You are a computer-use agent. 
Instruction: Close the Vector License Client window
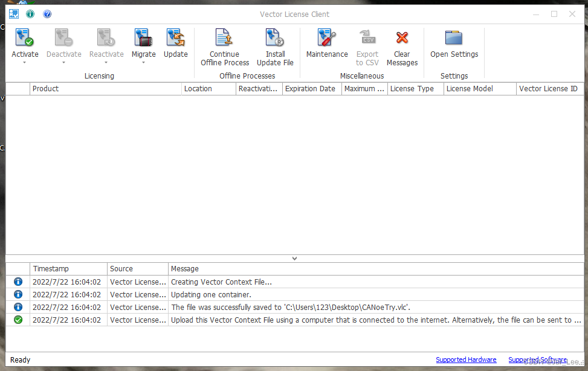572,15
